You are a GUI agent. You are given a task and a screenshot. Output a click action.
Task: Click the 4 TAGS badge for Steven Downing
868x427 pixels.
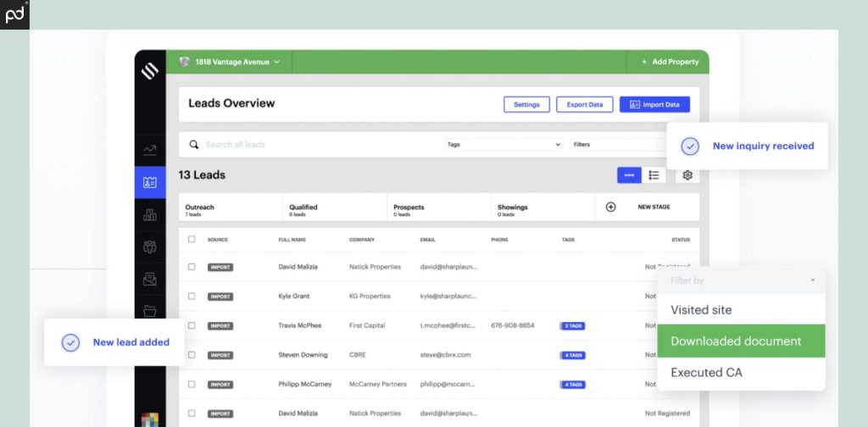coord(572,355)
